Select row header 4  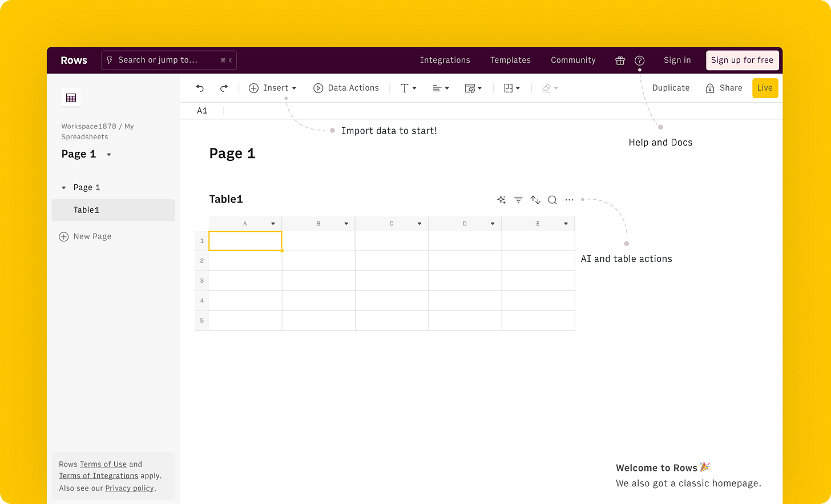point(202,301)
